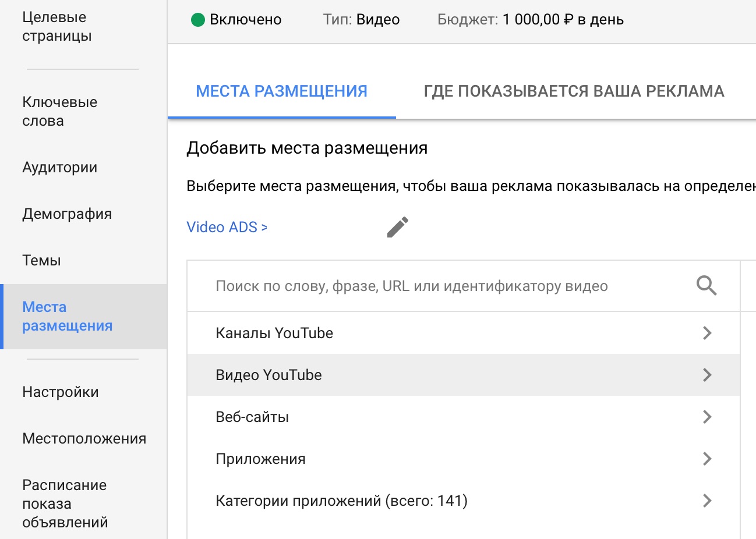756x539 pixels.
Task: Open Темы sidebar item
Action: click(x=41, y=261)
